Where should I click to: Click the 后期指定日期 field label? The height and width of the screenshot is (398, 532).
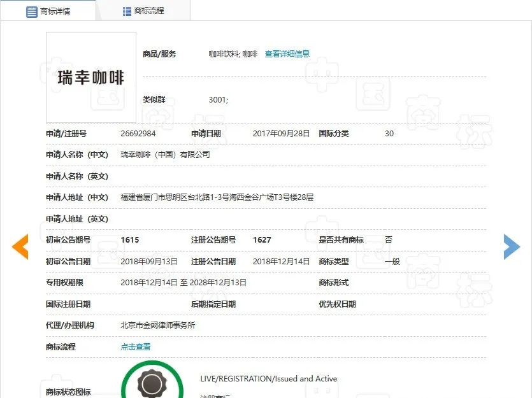(x=213, y=304)
